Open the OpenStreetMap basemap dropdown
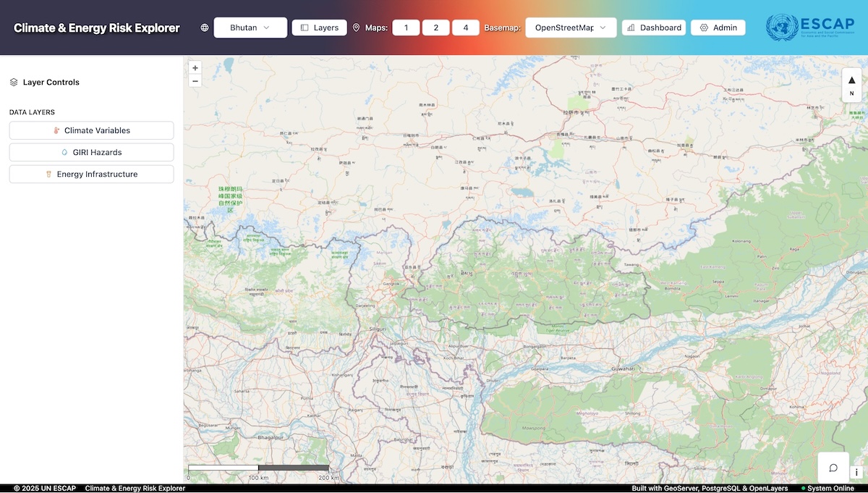Screen dimensions: 868x493 tap(571, 28)
